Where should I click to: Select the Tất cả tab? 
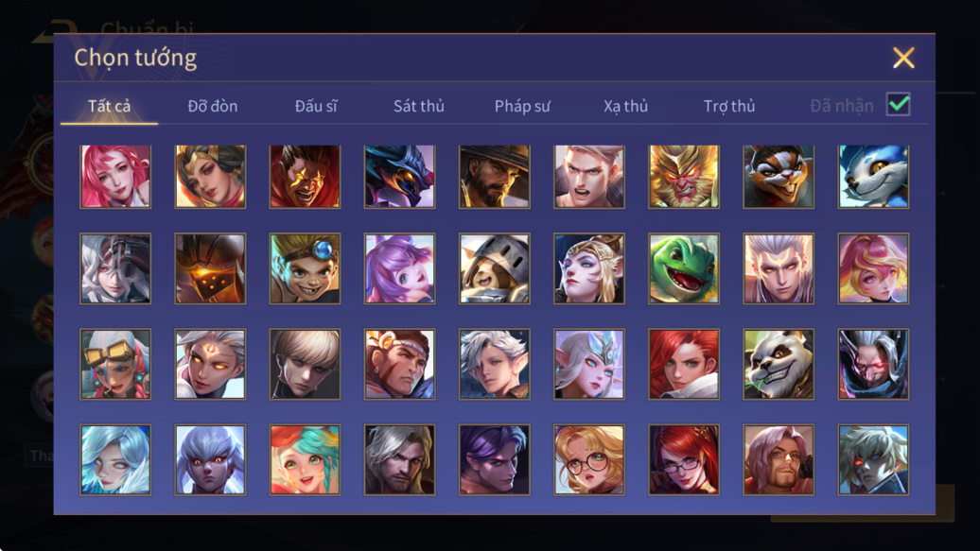click(110, 106)
